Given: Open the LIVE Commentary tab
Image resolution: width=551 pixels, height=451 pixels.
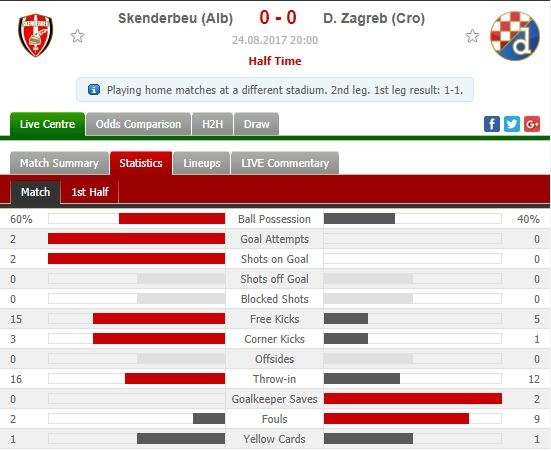Looking at the screenshot, I should pyautogui.click(x=285, y=163).
